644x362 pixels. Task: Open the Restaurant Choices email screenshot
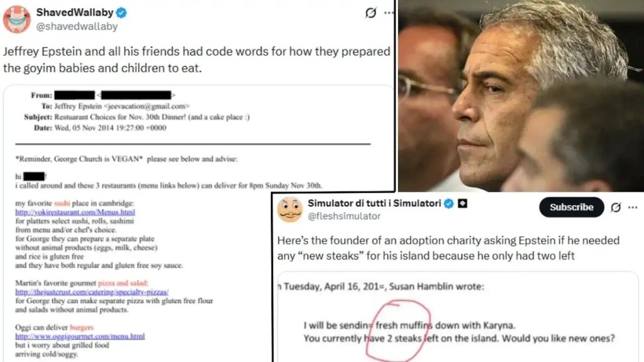tap(199, 224)
